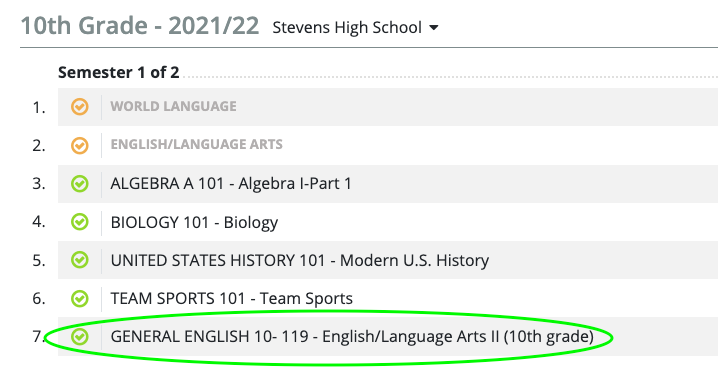This screenshot has height=379, width=718.
Task: Click orange check icon beside WORLD LANGUAGE
Action: [x=80, y=107]
